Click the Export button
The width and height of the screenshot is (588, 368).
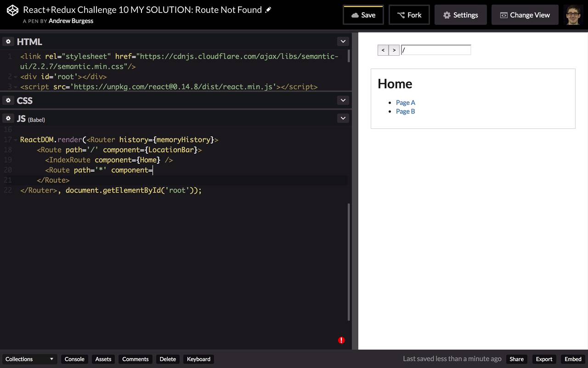tap(544, 359)
